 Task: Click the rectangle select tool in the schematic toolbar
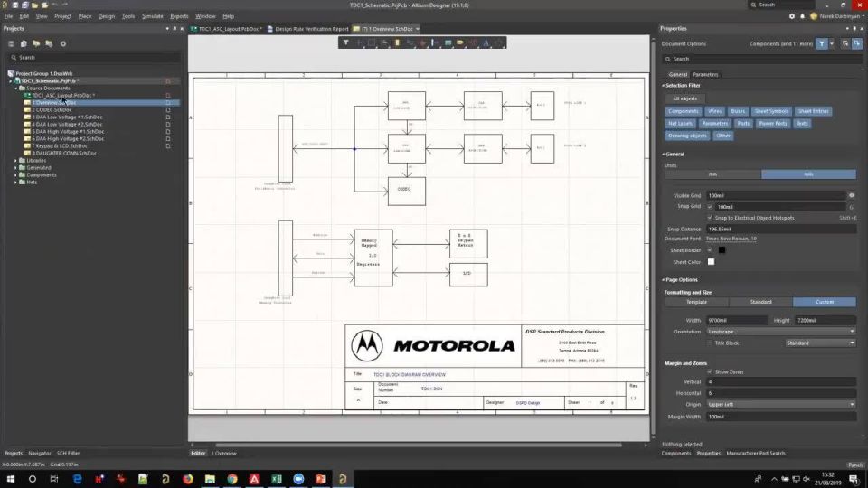372,42
